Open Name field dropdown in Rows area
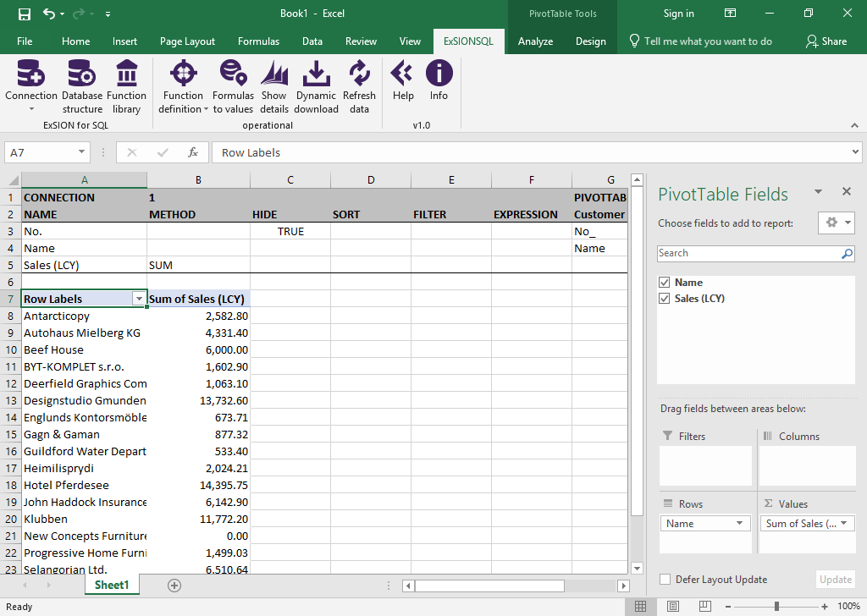Screen dimensions: 867x616 [739, 523]
